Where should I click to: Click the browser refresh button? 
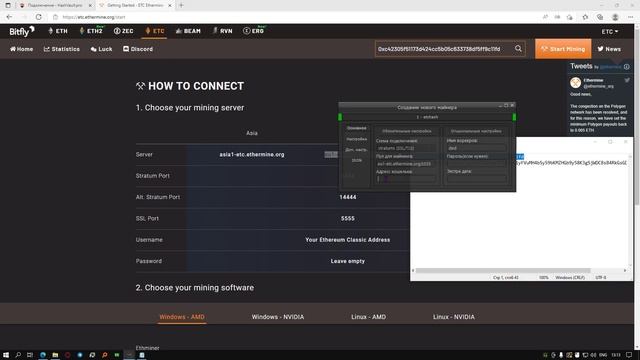click(x=38, y=17)
